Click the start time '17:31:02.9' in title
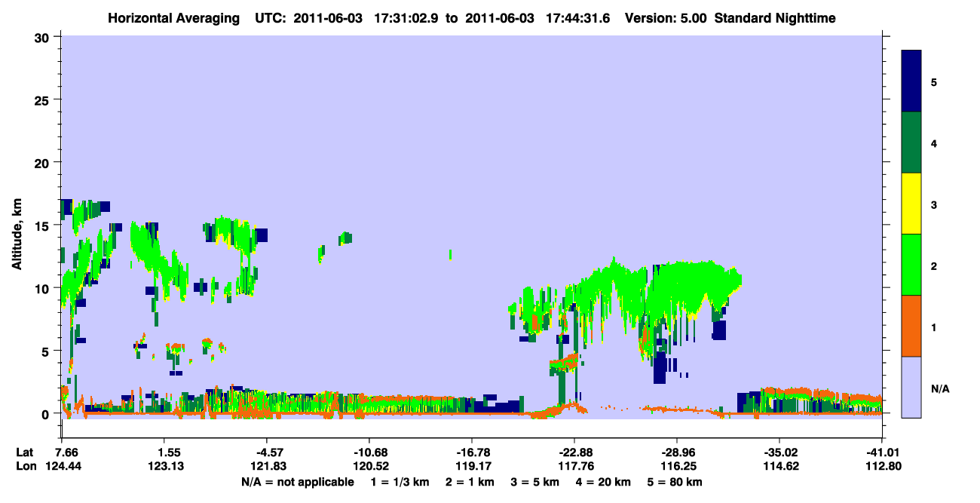The width and height of the screenshot is (980, 503). pyautogui.click(x=408, y=17)
